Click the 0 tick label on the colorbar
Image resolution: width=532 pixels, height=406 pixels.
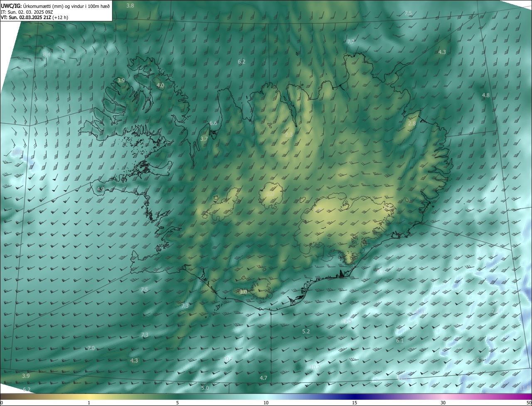coord(2,403)
